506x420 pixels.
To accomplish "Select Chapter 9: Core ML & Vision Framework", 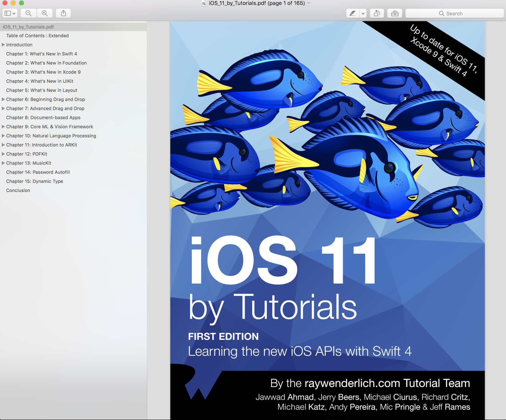I will tap(50, 127).
